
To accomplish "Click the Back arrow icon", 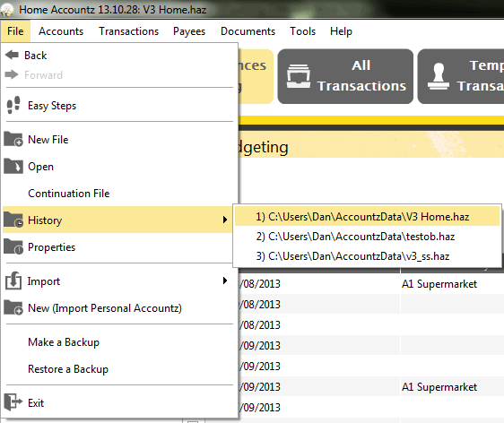I will tap(12, 55).
